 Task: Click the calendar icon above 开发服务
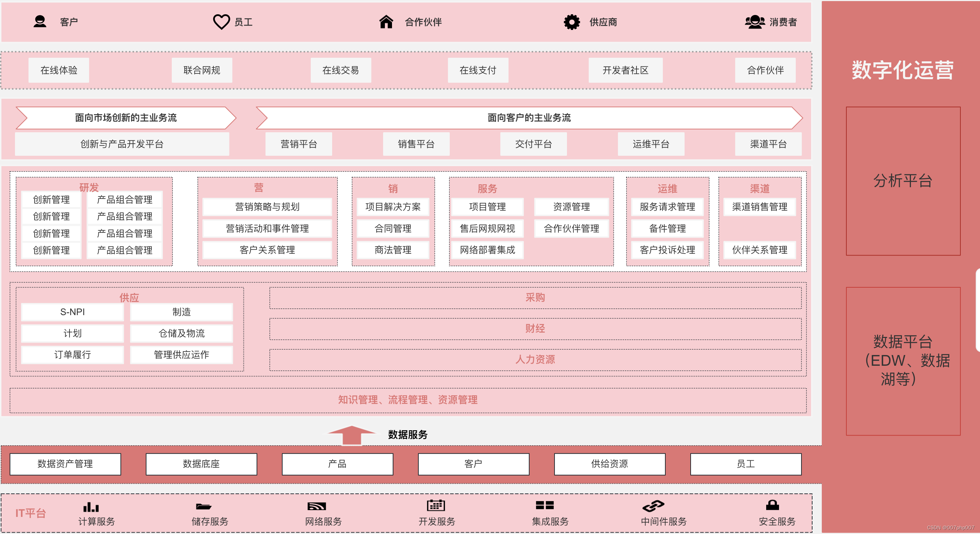pyautogui.click(x=436, y=505)
